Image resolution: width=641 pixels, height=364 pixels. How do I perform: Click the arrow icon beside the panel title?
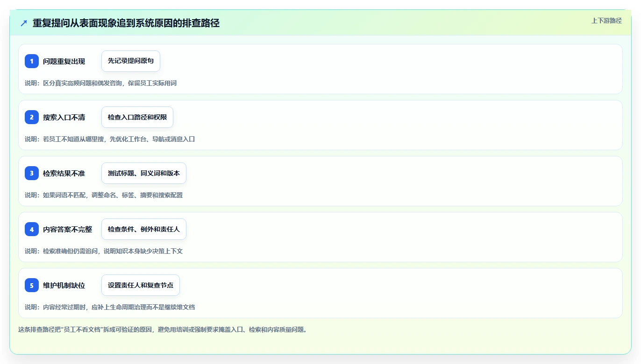click(x=24, y=23)
